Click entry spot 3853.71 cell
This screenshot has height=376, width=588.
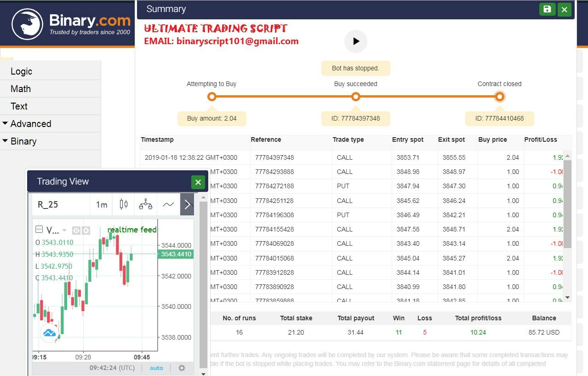[x=408, y=157]
